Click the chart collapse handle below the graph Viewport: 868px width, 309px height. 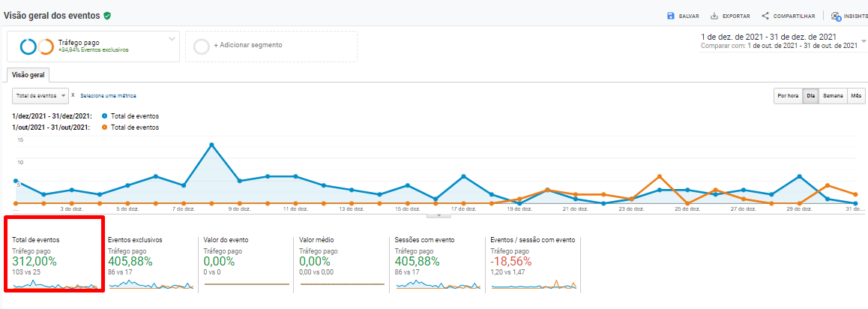click(438, 215)
